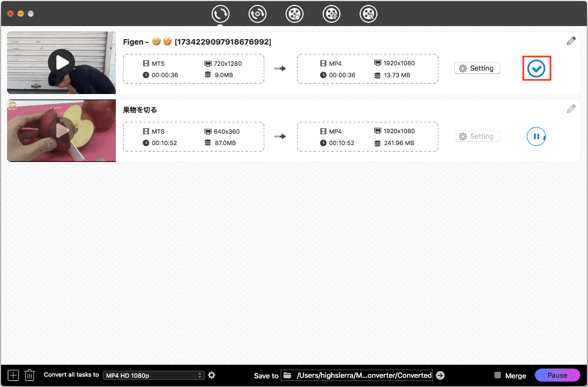Edit the Figen video with pencil icon
This screenshot has height=387, width=588.
(x=571, y=41)
